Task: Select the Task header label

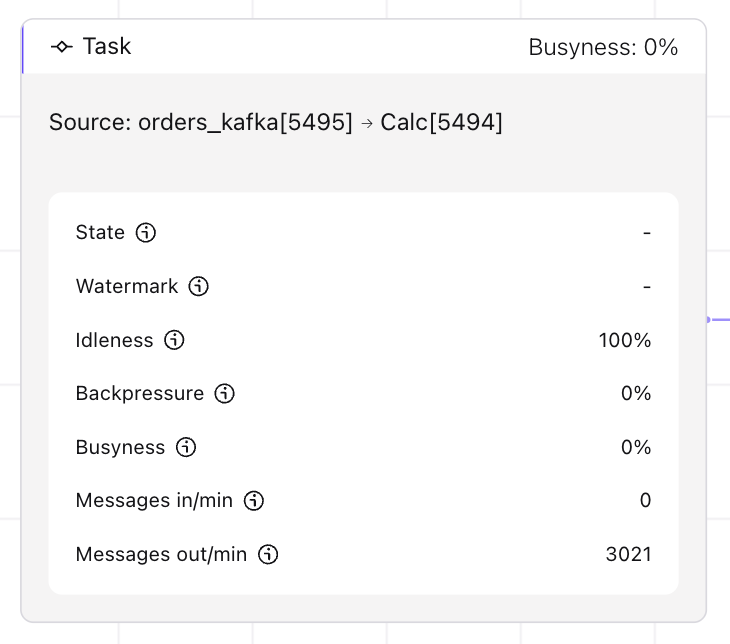Action: pyautogui.click(x=107, y=47)
